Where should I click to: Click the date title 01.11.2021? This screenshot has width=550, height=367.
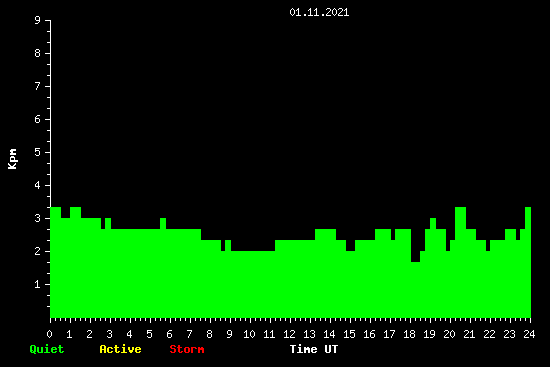tap(319, 12)
